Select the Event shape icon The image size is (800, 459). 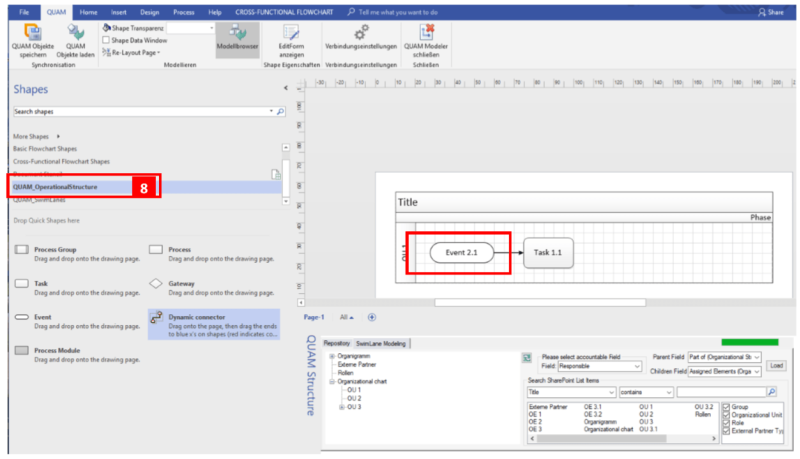pos(21,317)
